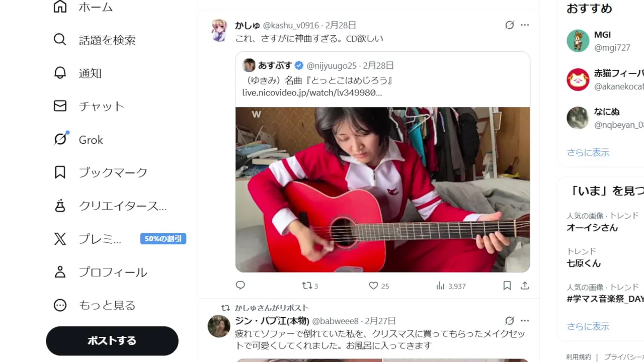Open the more menu on かしゅ's post
Screen dimensions: 644x362
[x=525, y=25]
